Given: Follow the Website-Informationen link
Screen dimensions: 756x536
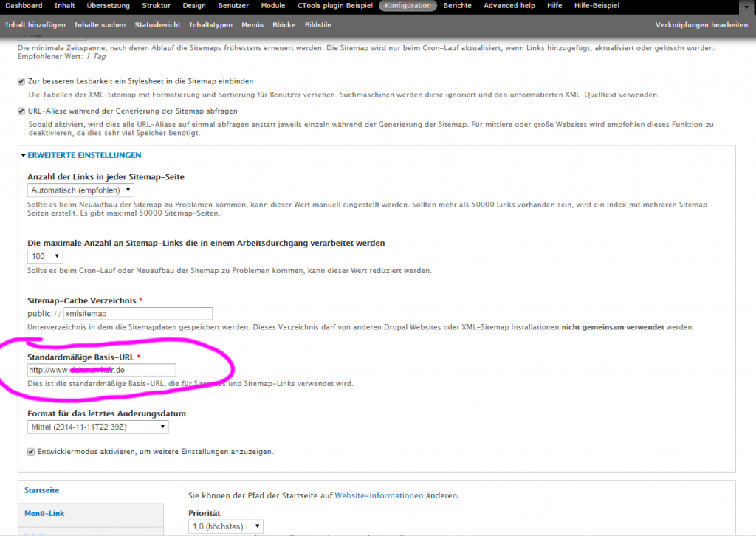Looking at the screenshot, I should (379, 495).
